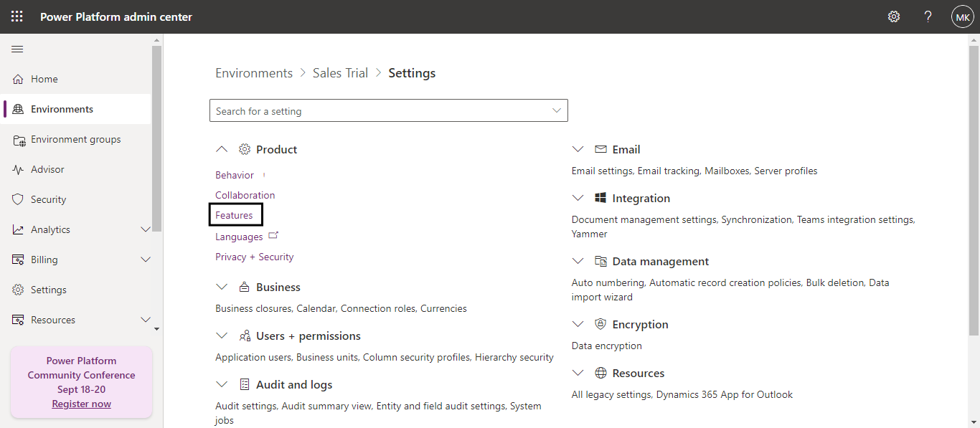Expand the Analytics sidebar menu
The width and height of the screenshot is (980, 428).
[x=146, y=229]
